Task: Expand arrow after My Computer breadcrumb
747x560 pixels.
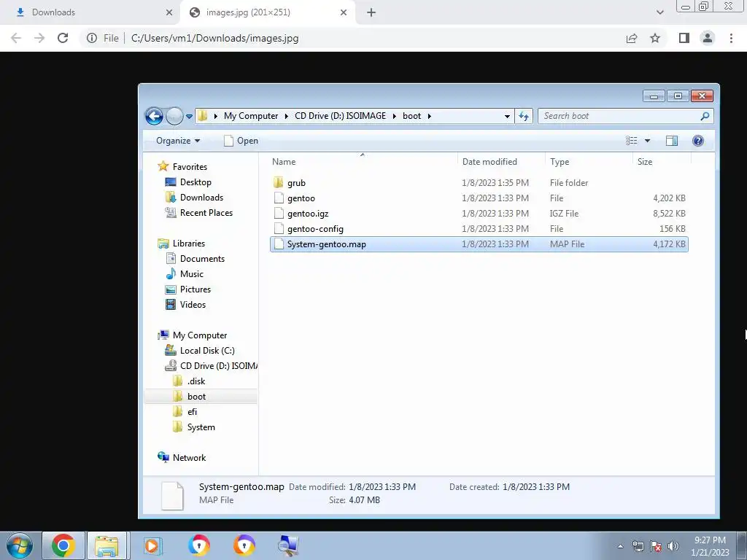Action: (286, 116)
